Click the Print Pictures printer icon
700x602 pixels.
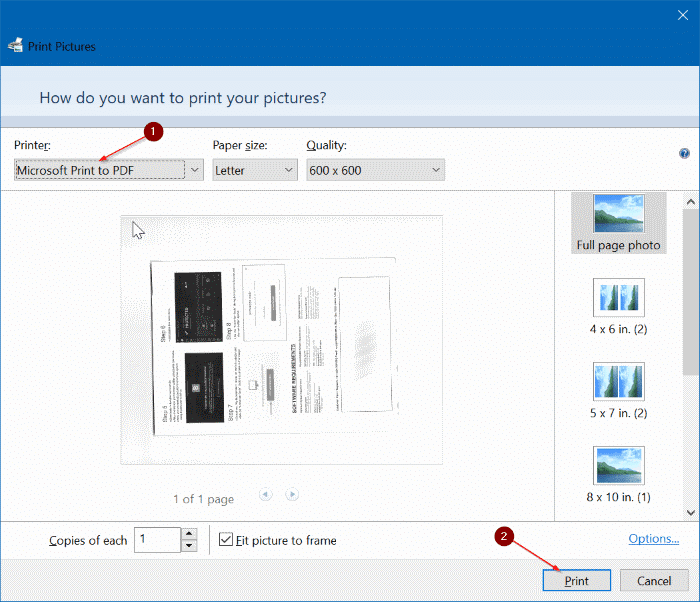coord(15,45)
